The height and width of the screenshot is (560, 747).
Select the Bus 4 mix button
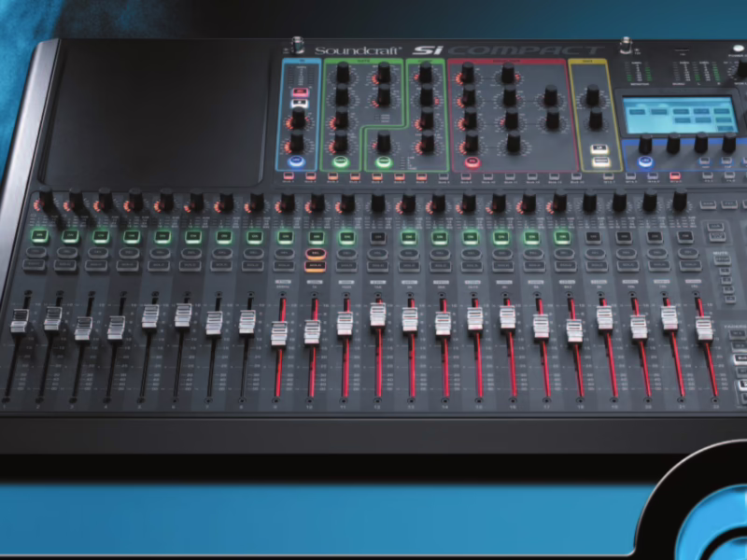point(355,176)
